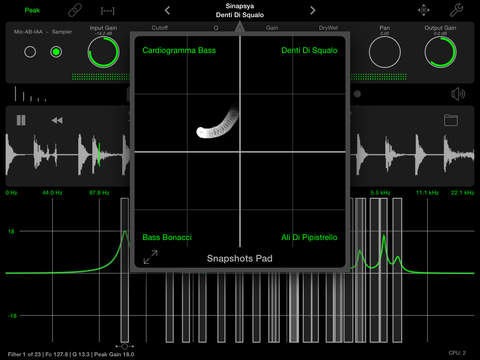Mute using the speaker icon

click(x=458, y=94)
